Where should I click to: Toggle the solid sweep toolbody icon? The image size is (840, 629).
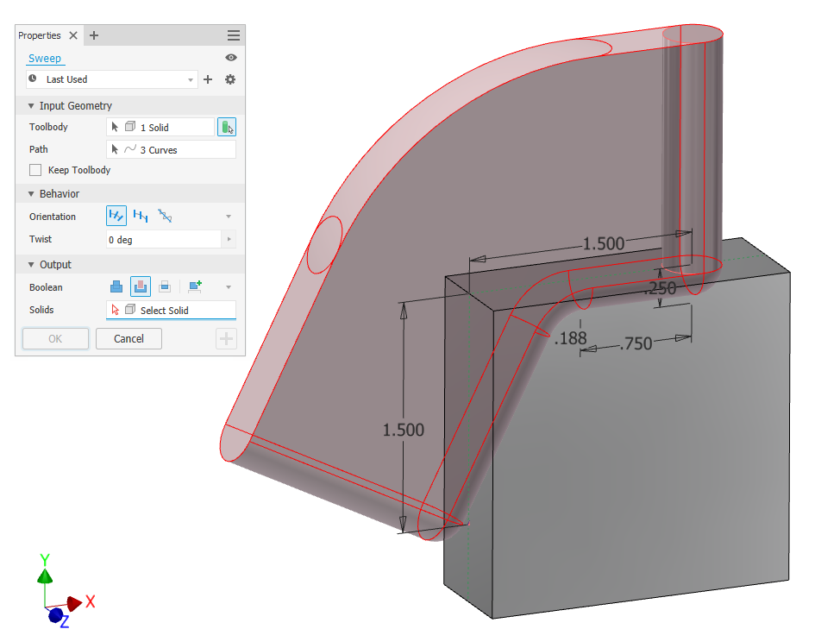(227, 127)
